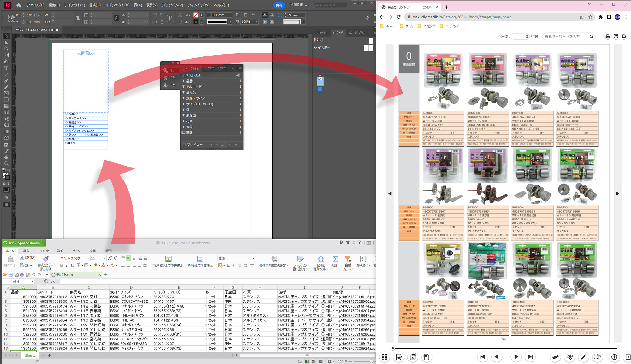Screen dimensions: 631x364
Task: Select the Scissors tool in InDesign
Action: 6,119
